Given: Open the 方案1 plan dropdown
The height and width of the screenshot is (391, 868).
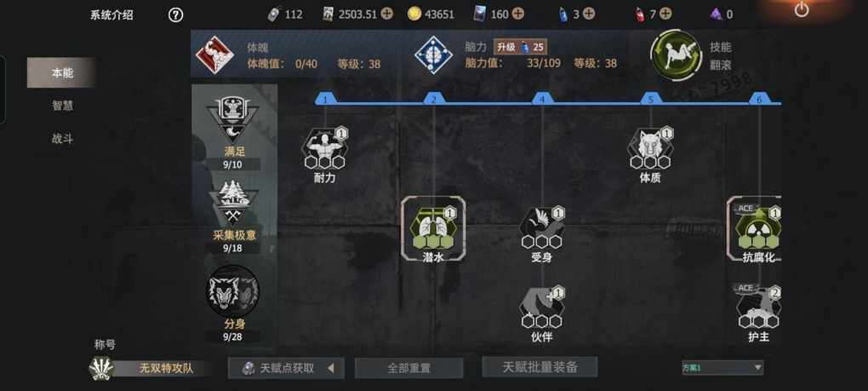Looking at the screenshot, I should click(722, 367).
